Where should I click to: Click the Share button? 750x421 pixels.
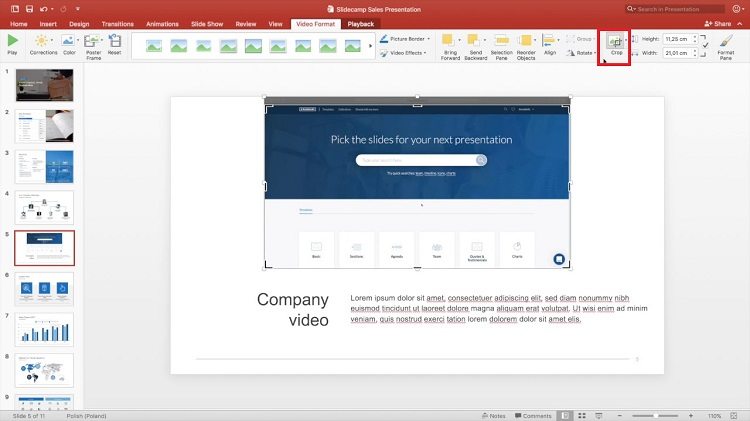coord(718,23)
